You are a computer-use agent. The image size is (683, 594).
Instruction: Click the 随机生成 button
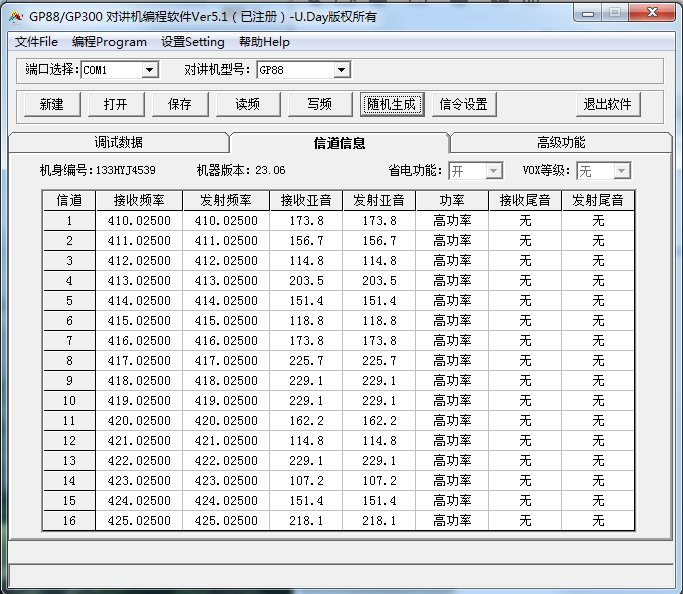coord(392,104)
